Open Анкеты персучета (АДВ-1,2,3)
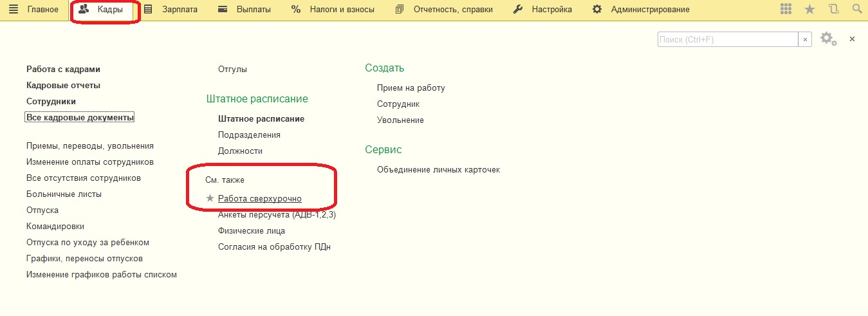The image size is (868, 316). (277, 215)
